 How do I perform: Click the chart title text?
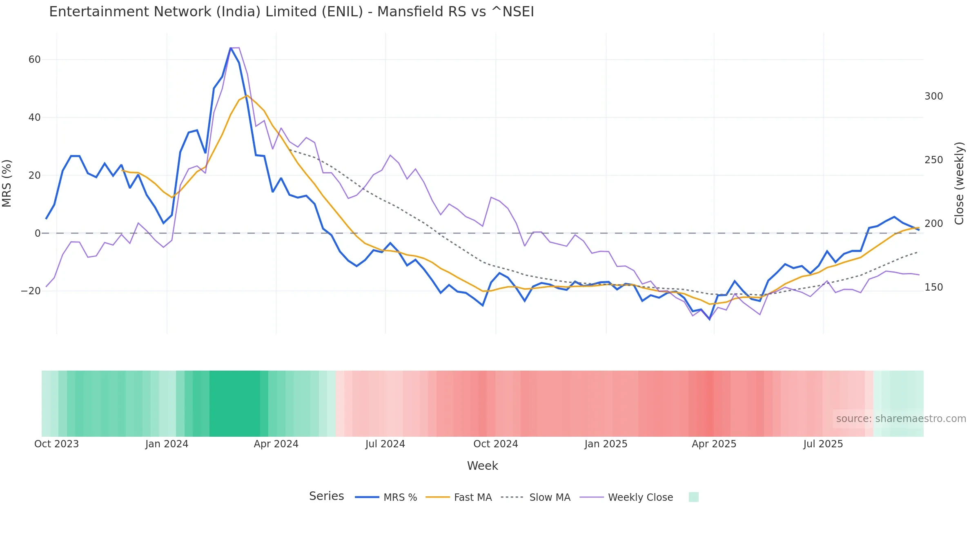pyautogui.click(x=292, y=11)
